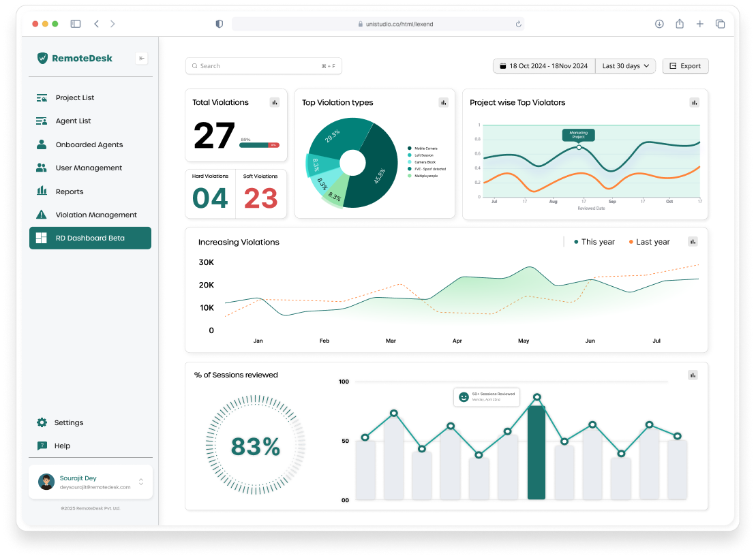
Task: Click the Violation Management warning triangle icon
Action: pyautogui.click(x=42, y=215)
